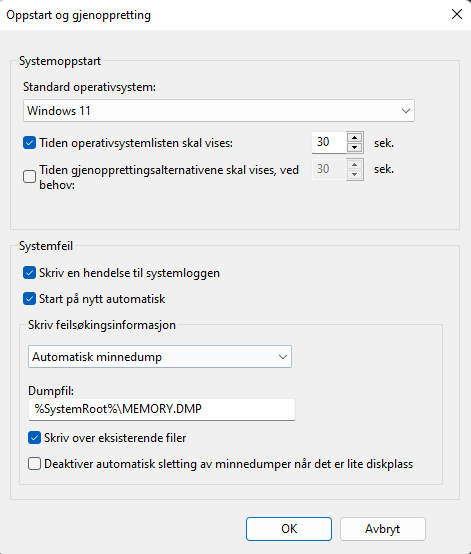Decrease operativsystemlisten time with down arrow
471x554 pixels.
point(354,148)
